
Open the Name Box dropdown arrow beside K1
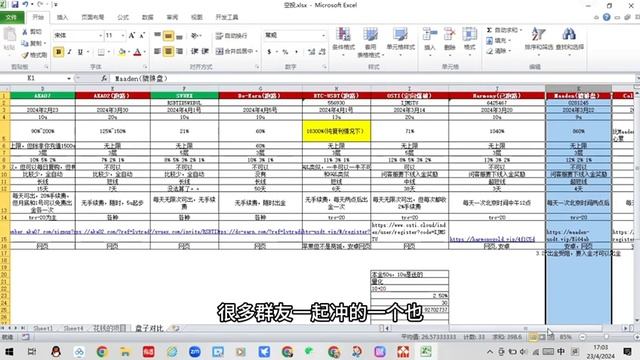[69, 78]
